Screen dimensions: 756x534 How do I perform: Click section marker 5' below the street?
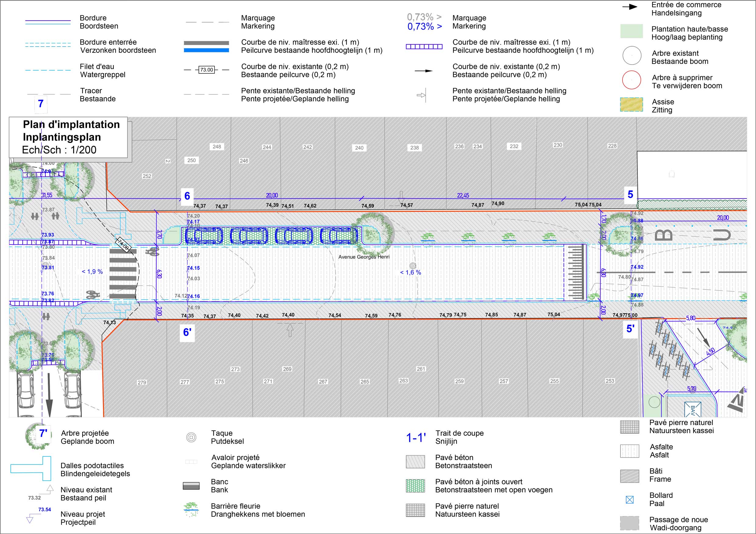pos(630,329)
